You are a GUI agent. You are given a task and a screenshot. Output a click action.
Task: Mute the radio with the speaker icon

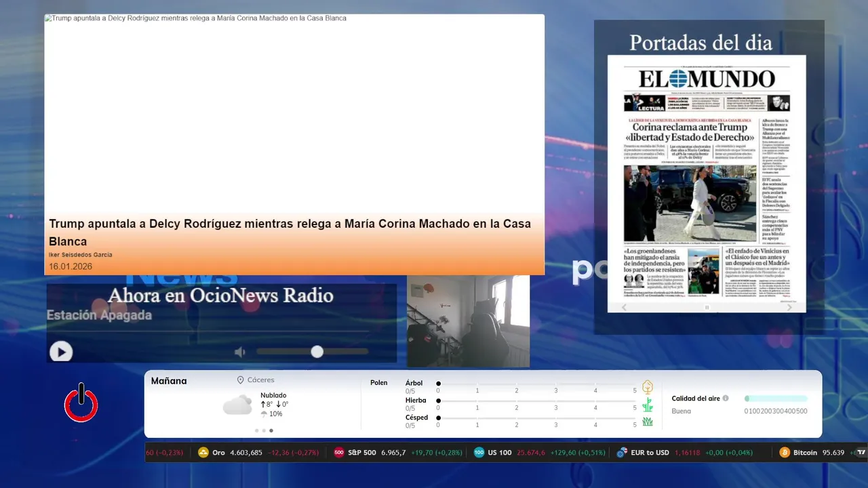239,352
